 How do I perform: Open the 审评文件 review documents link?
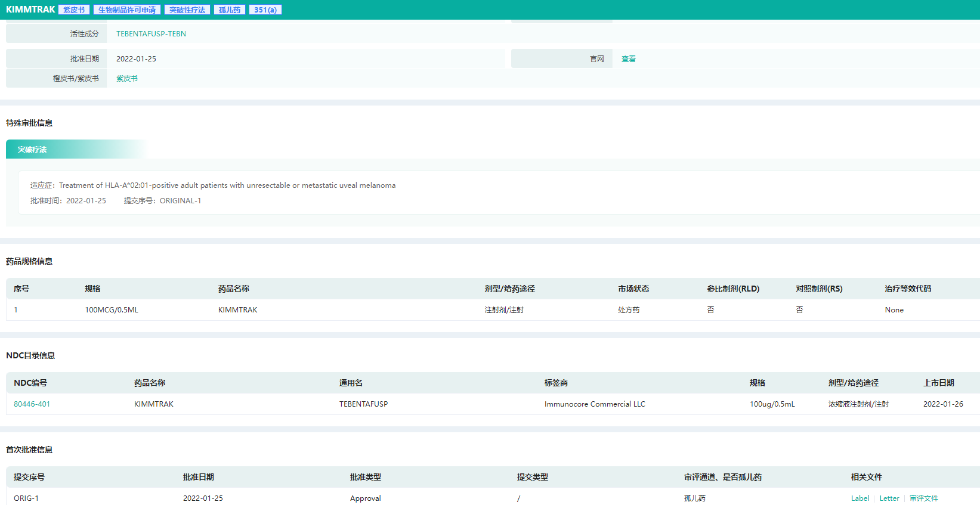(923, 498)
